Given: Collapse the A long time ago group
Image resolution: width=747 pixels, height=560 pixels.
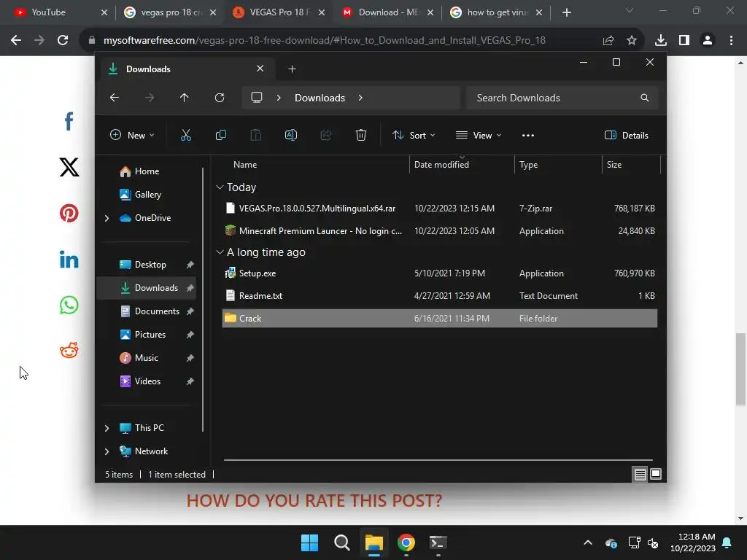Looking at the screenshot, I should pyautogui.click(x=220, y=252).
